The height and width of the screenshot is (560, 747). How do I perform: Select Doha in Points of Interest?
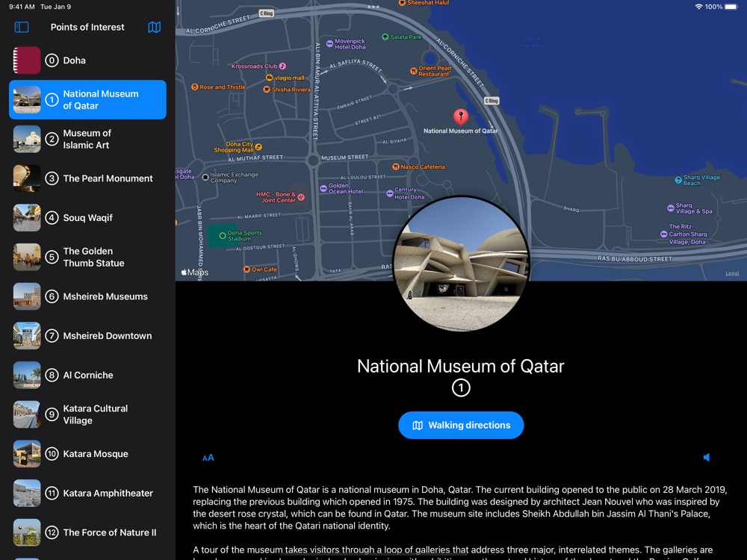point(87,60)
